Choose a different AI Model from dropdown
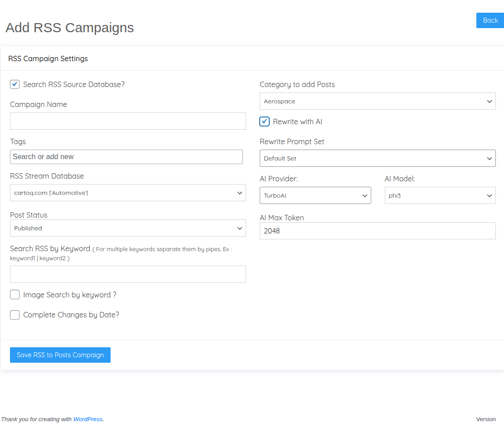504x428 pixels. pos(440,195)
